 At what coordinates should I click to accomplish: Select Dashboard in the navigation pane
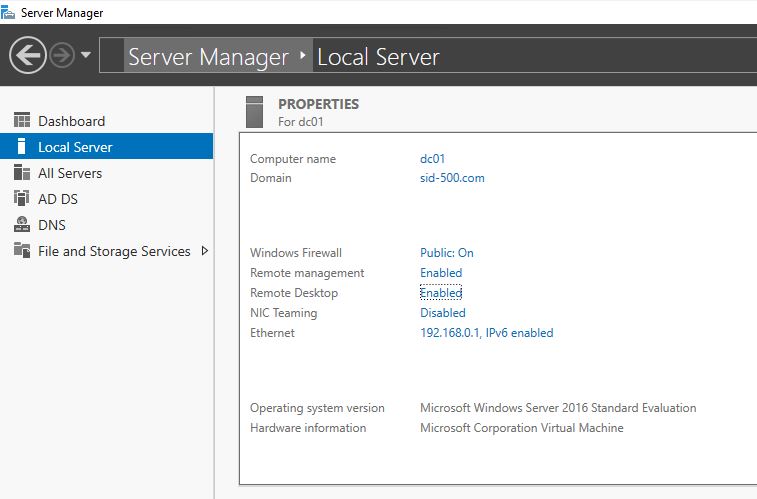71,121
